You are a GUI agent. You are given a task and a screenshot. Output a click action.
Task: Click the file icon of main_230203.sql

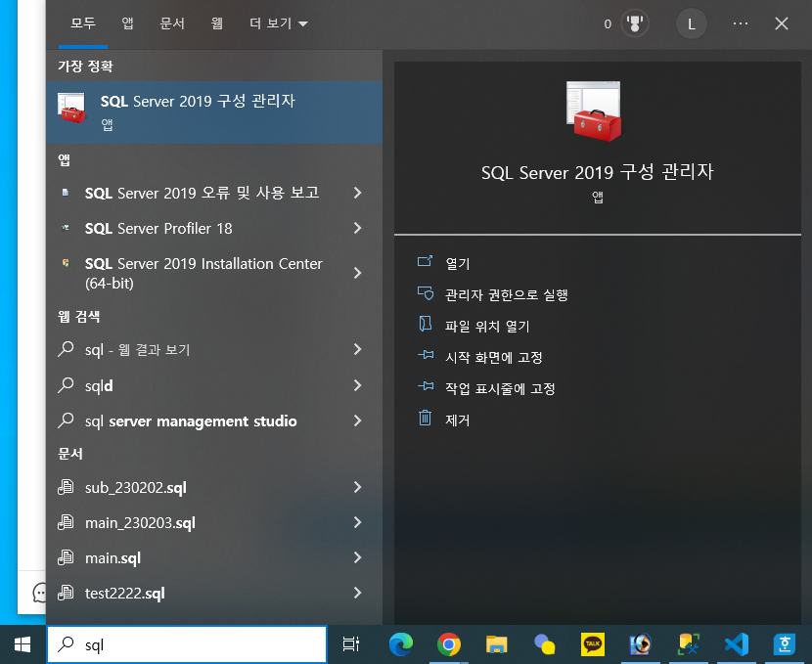click(x=66, y=522)
